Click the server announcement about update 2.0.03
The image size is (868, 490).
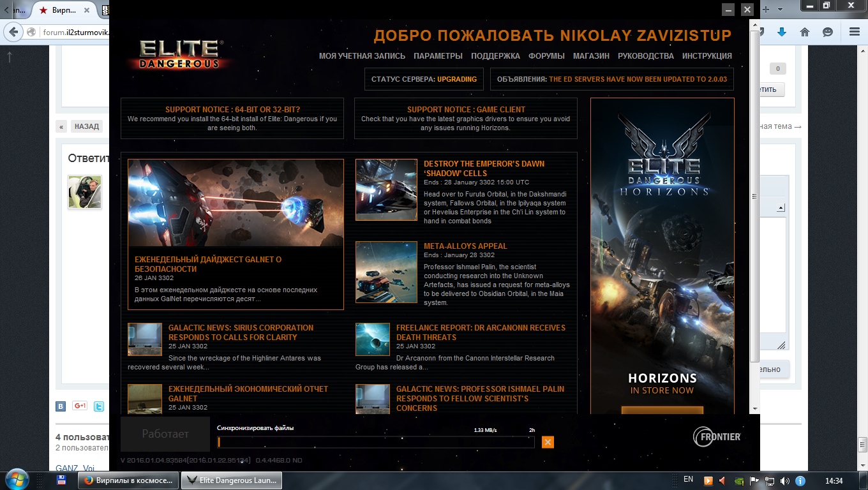[x=612, y=80]
